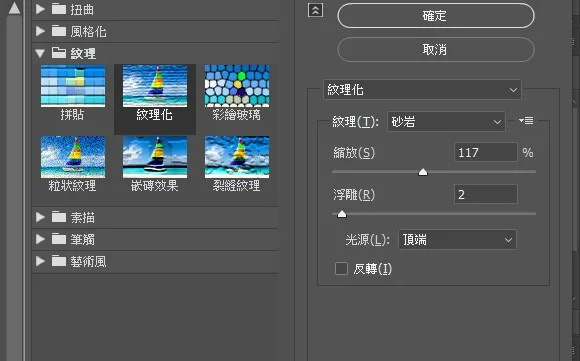Click the 風格化 folder icon

click(58, 31)
